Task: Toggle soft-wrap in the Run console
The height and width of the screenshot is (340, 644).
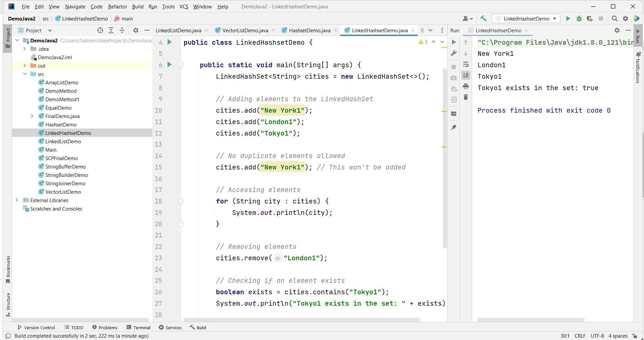Action: click(466, 64)
